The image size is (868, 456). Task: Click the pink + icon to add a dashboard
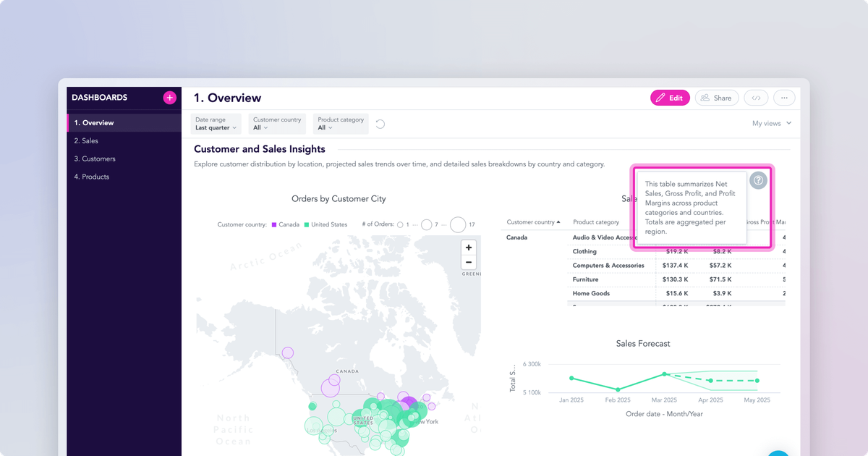point(169,97)
